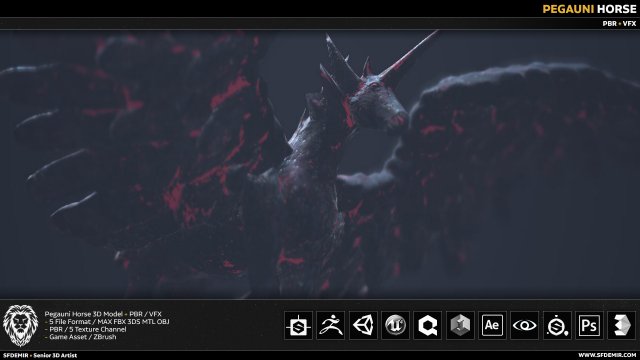Click the winged unicorn render image
Viewport: 640px width, 360px height.
[320, 164]
